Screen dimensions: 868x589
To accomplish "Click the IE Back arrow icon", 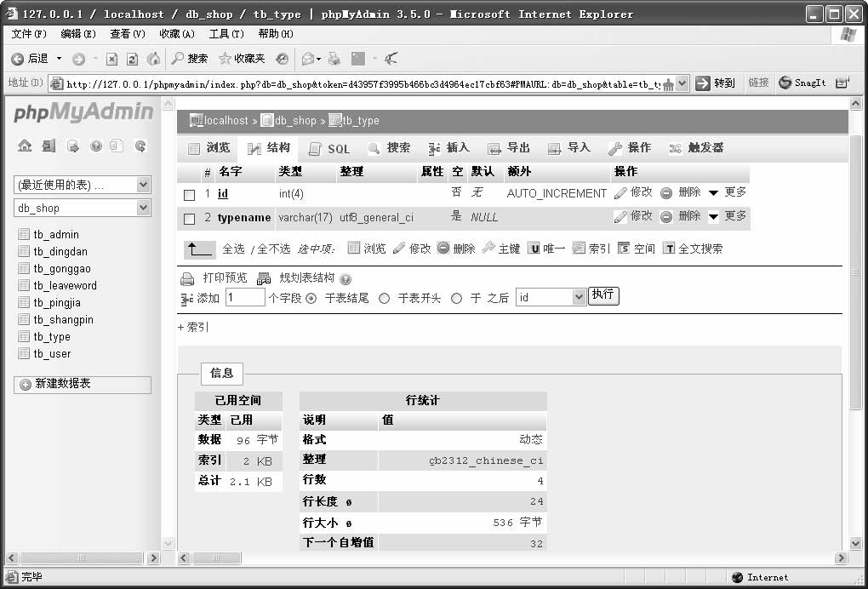I will [18, 59].
